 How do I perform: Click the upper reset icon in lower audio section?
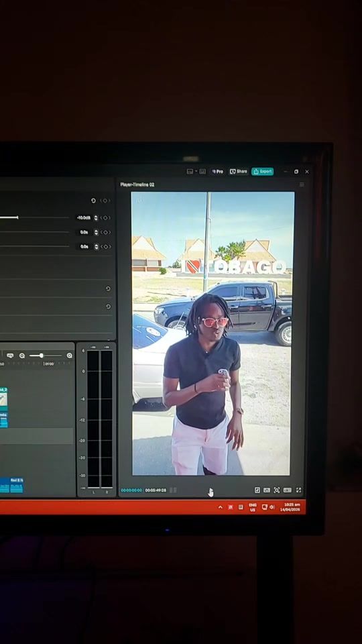click(108, 288)
